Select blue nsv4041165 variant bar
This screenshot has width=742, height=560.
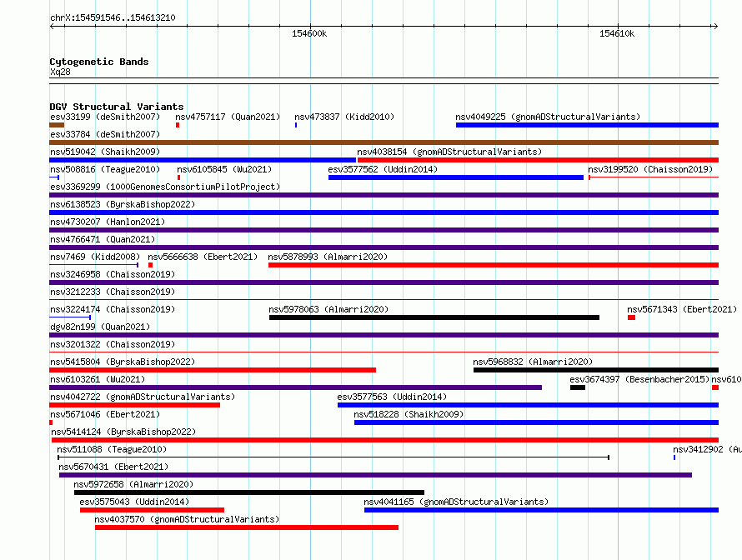pos(541,510)
